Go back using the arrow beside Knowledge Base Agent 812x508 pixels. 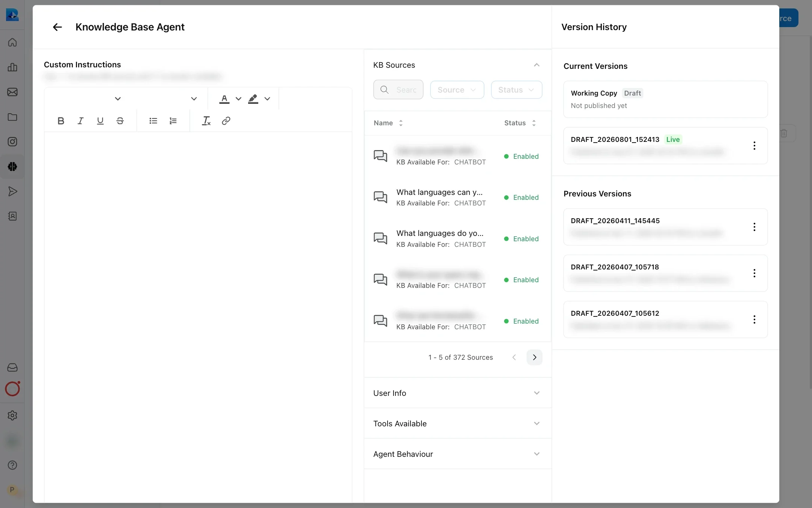(x=57, y=27)
